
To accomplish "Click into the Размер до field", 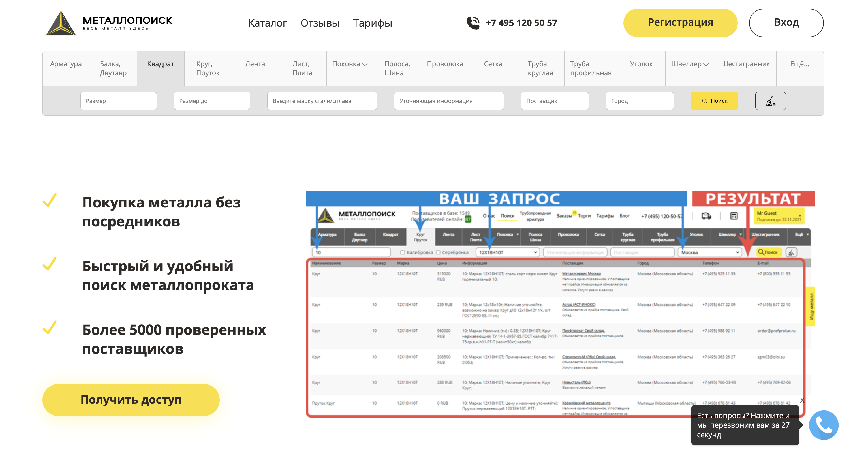I will [x=211, y=101].
